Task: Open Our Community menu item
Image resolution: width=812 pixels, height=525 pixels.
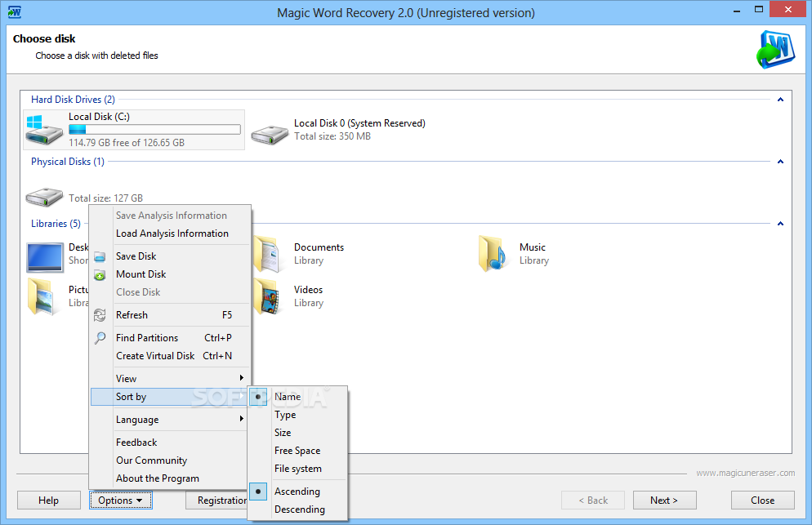Action: point(170,460)
